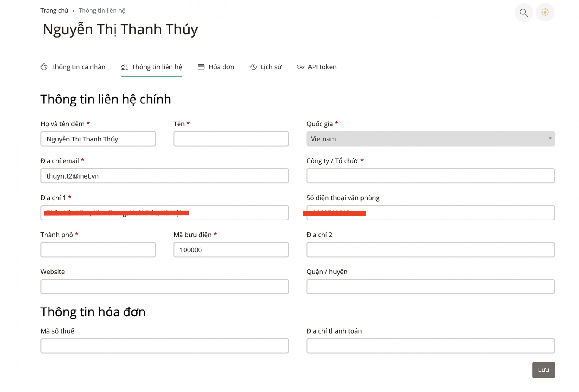Toggle the sun light-mode theme icon
This screenshot has height=392, width=579.
click(545, 13)
